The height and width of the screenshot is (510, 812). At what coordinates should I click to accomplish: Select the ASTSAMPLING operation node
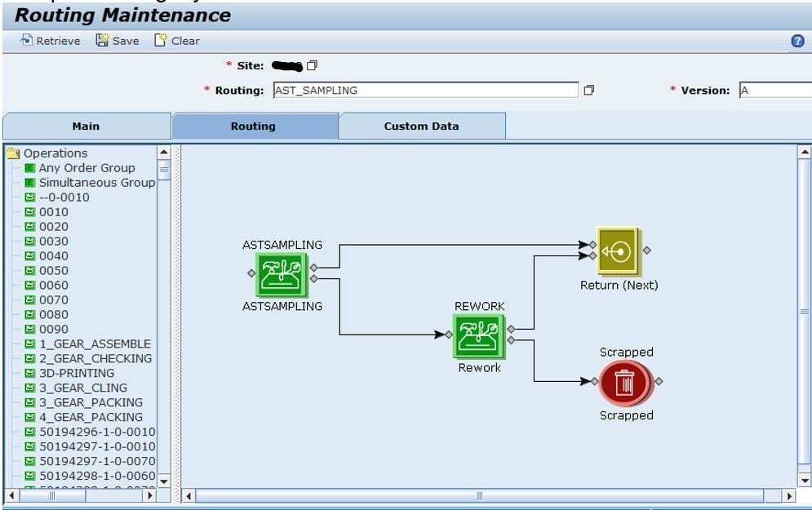tap(282, 274)
